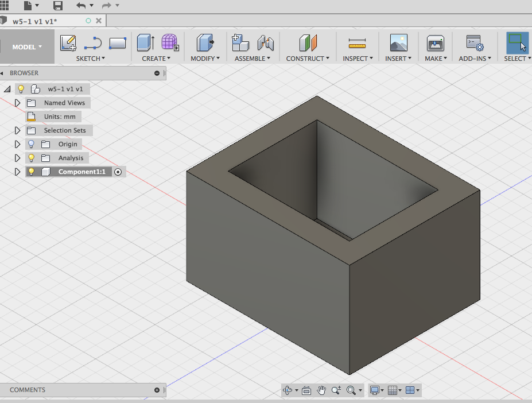Open the ASSEMBLE menu
This screenshot has width=532, height=403.
tap(253, 59)
